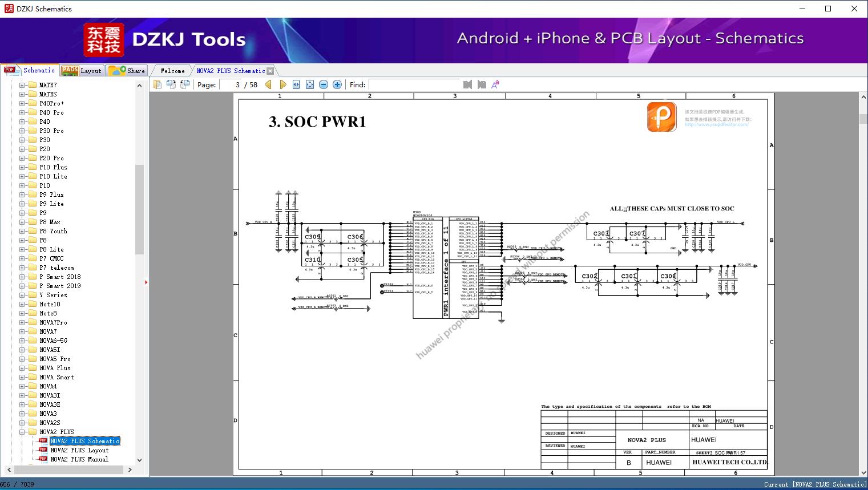Expand the P10 Lite folder
This screenshot has height=490, width=868.
point(22,176)
